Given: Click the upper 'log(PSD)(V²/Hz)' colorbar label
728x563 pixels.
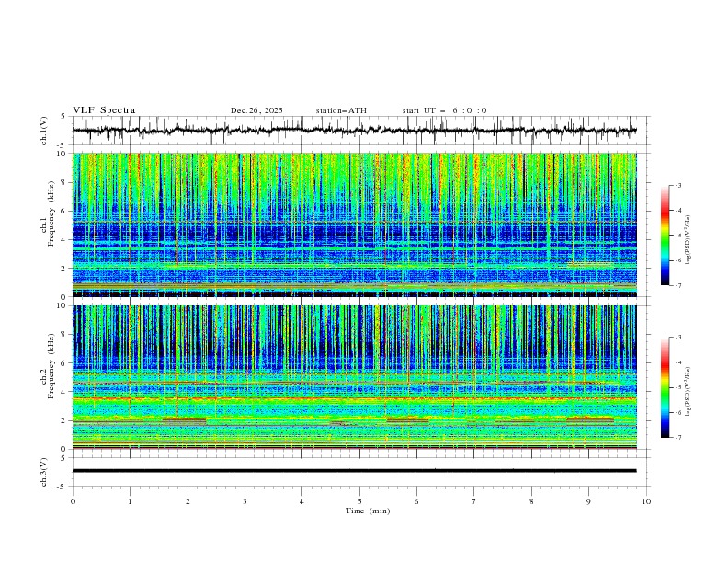Looking at the screenshot, I should tap(688, 240).
